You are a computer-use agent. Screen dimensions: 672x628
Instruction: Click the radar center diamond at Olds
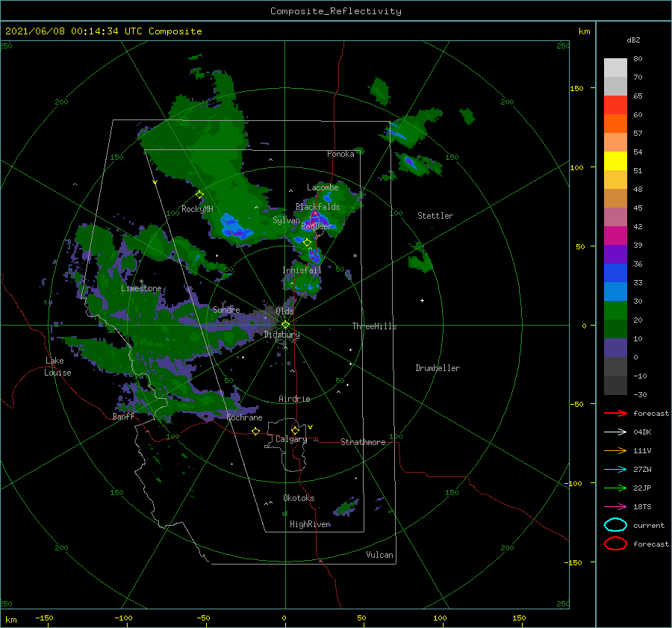click(x=285, y=325)
